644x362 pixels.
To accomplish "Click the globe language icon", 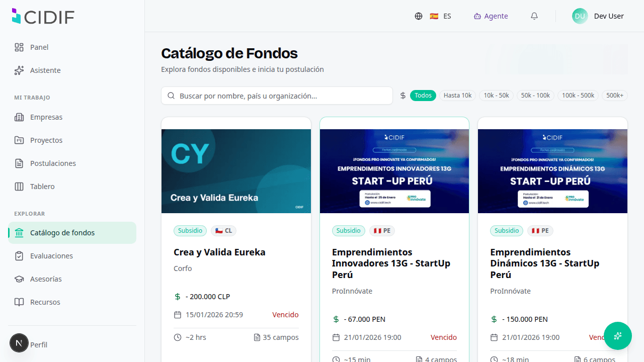I will (419, 16).
